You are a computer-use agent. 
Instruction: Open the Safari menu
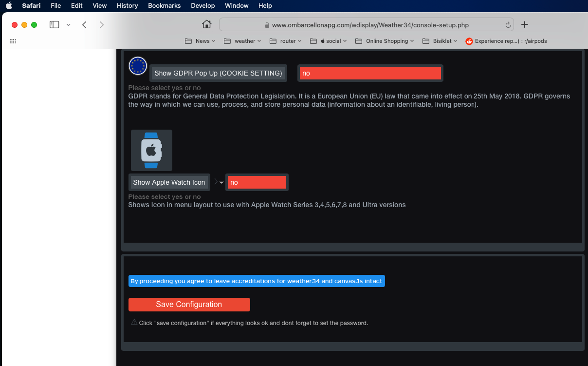tap(31, 6)
